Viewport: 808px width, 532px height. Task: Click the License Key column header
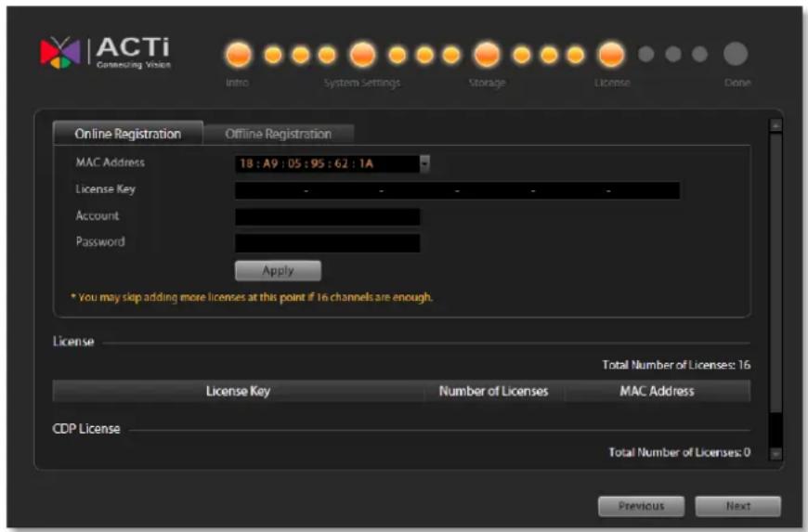pos(238,392)
